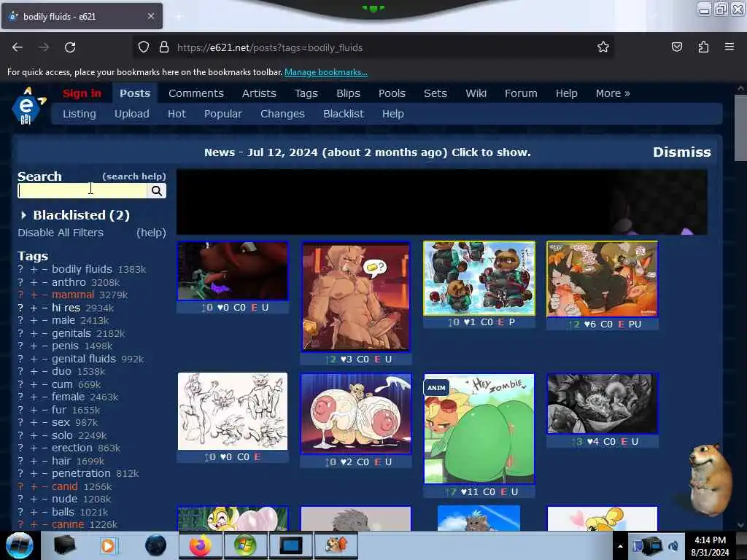
Task: Bookmark this page with the star icon
Action: coord(603,47)
